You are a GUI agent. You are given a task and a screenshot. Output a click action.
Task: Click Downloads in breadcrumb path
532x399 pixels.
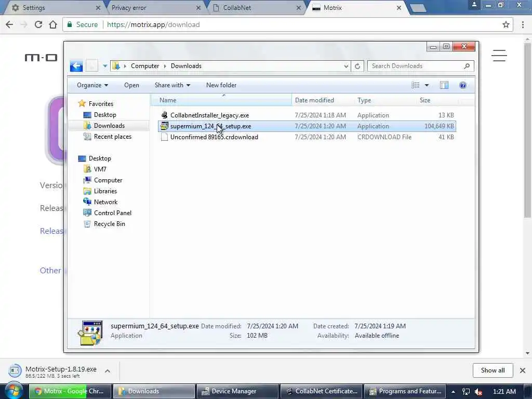point(186,66)
